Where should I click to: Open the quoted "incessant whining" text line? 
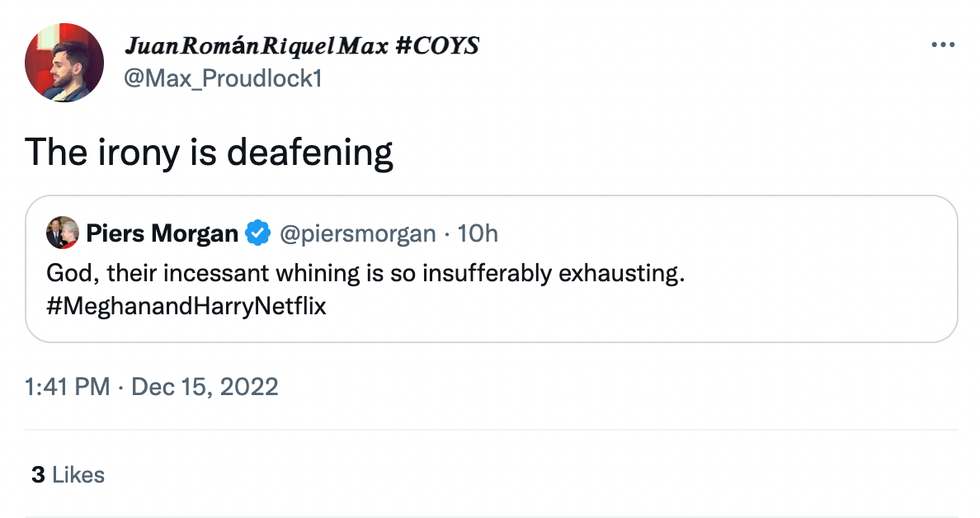[365, 274]
